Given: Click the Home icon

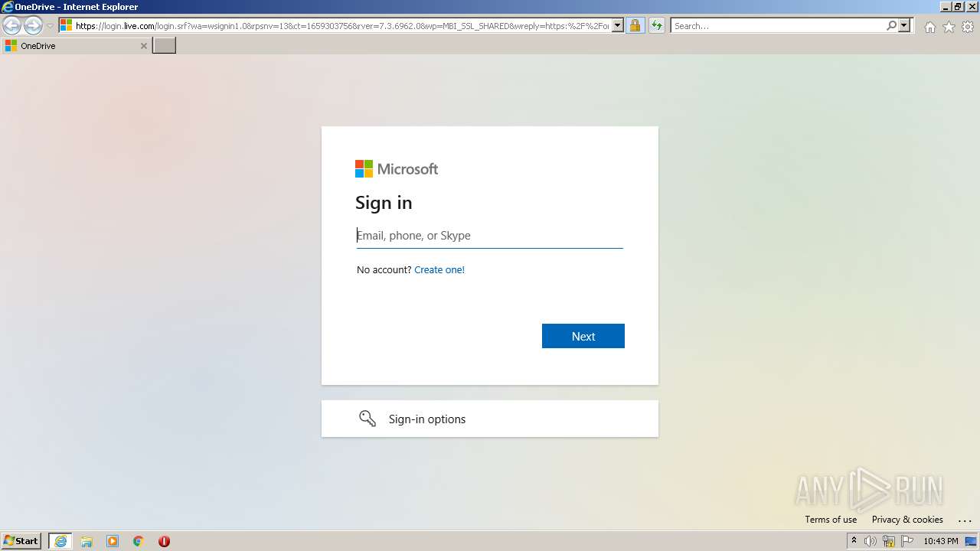Looking at the screenshot, I should click(929, 27).
